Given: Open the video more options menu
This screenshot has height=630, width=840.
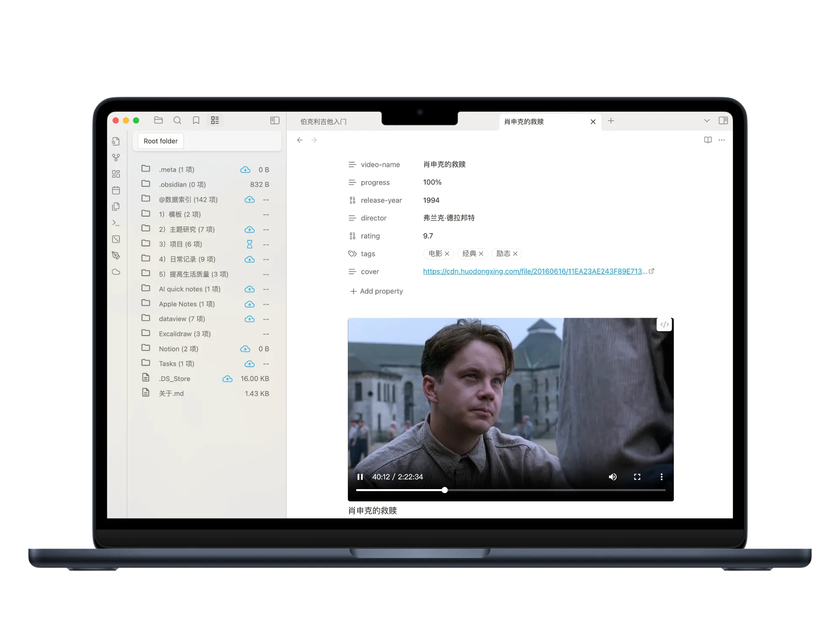Looking at the screenshot, I should (661, 477).
